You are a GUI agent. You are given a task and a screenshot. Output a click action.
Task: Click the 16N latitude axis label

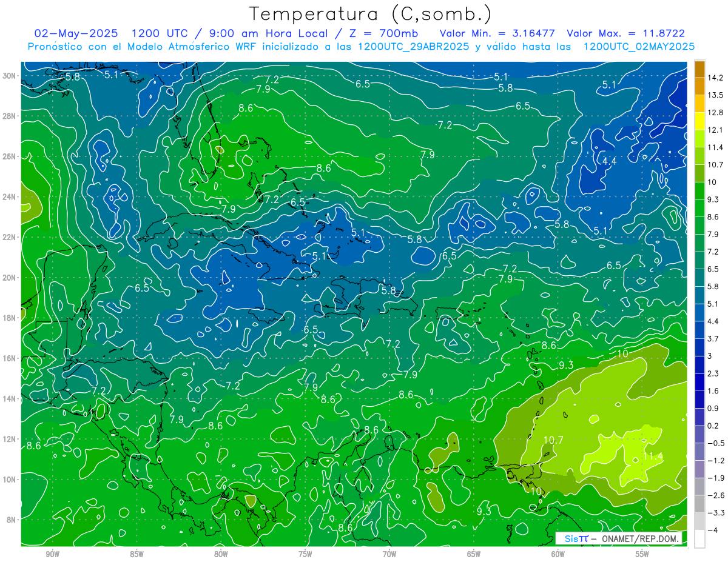coord(10,358)
